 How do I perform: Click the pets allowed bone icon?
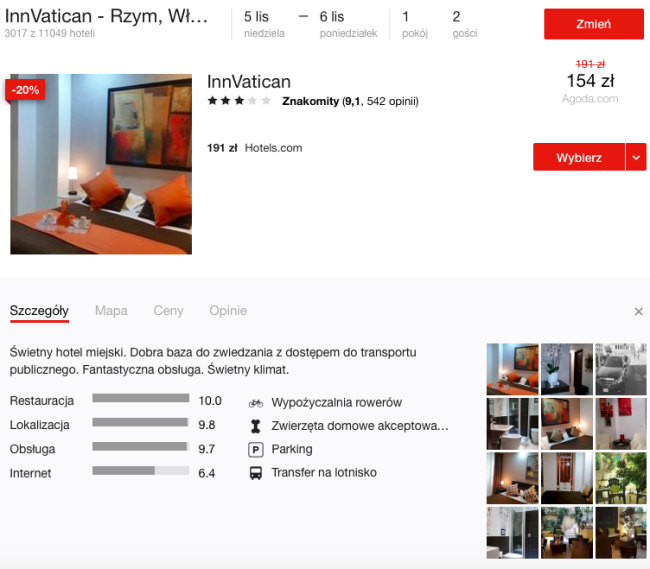(255, 426)
